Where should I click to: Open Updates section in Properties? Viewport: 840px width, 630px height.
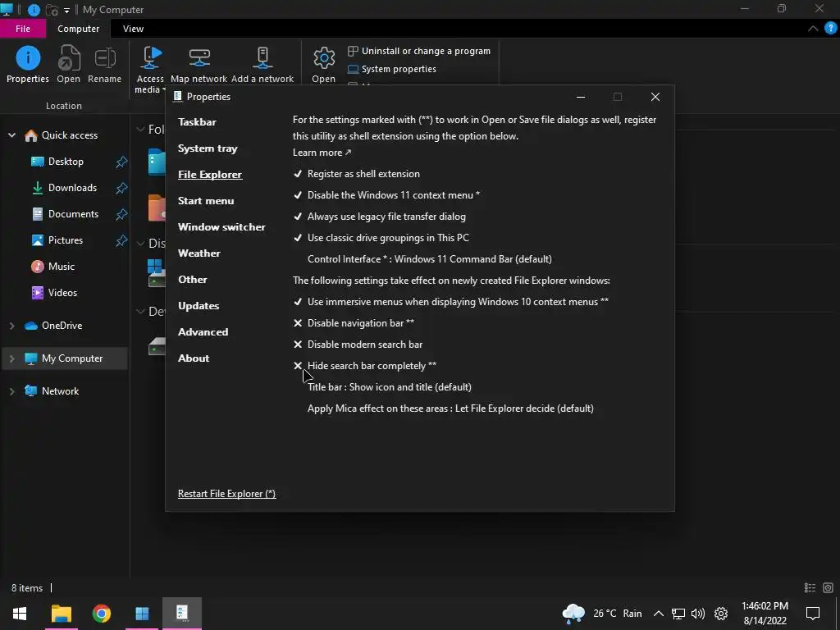coord(199,305)
